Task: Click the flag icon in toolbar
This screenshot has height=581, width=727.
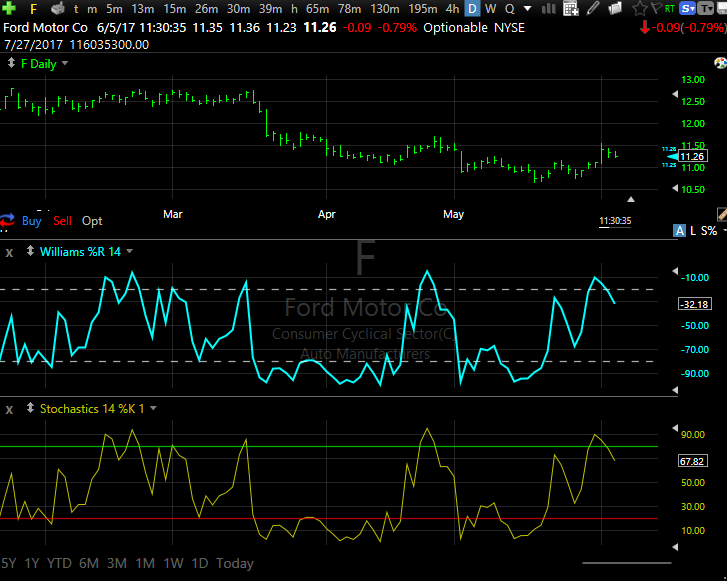Action: point(656,8)
